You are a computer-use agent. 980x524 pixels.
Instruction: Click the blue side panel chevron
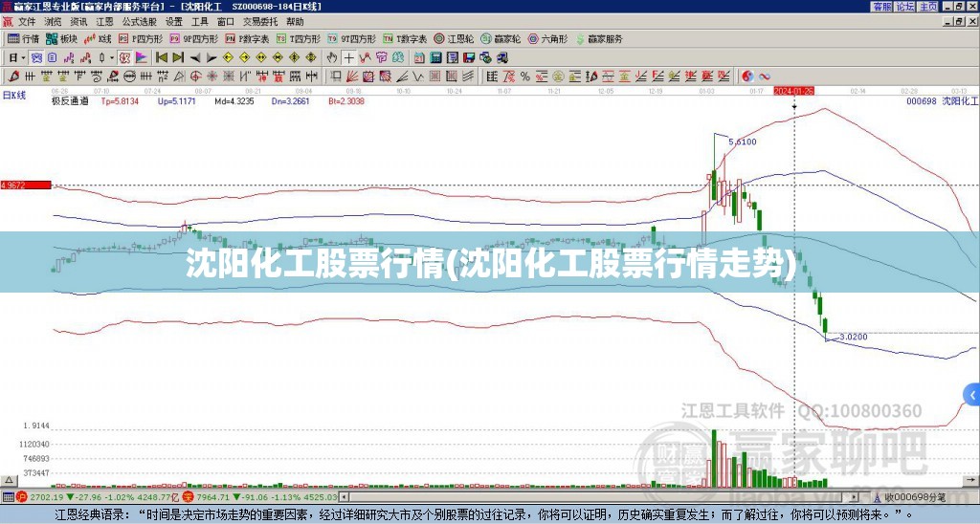(x=972, y=395)
